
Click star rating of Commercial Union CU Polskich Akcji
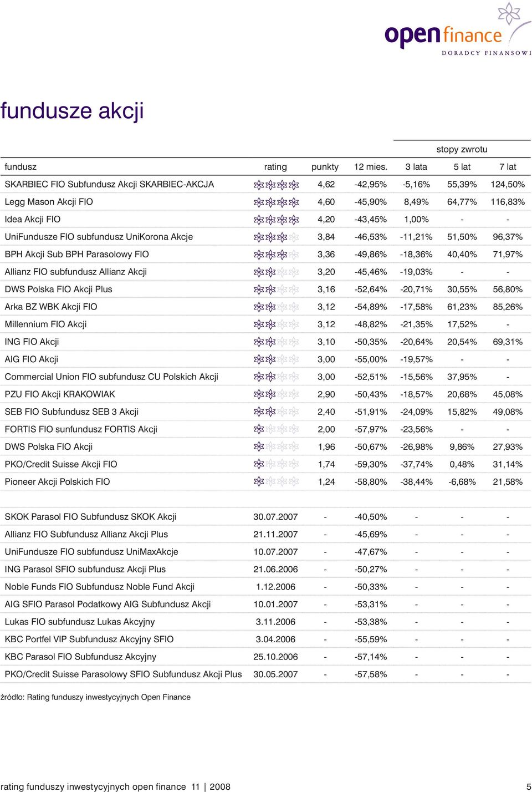(277, 377)
